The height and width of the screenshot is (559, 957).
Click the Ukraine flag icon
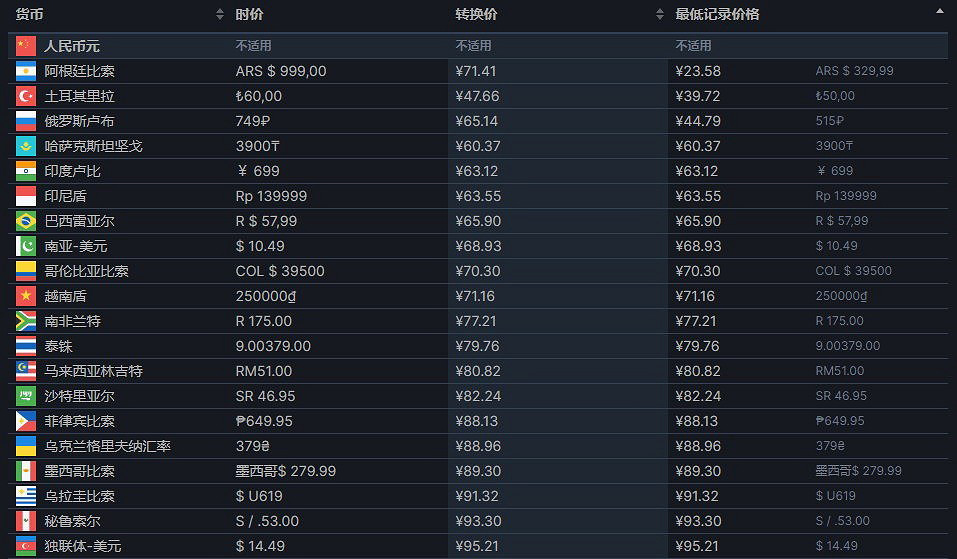(26, 446)
